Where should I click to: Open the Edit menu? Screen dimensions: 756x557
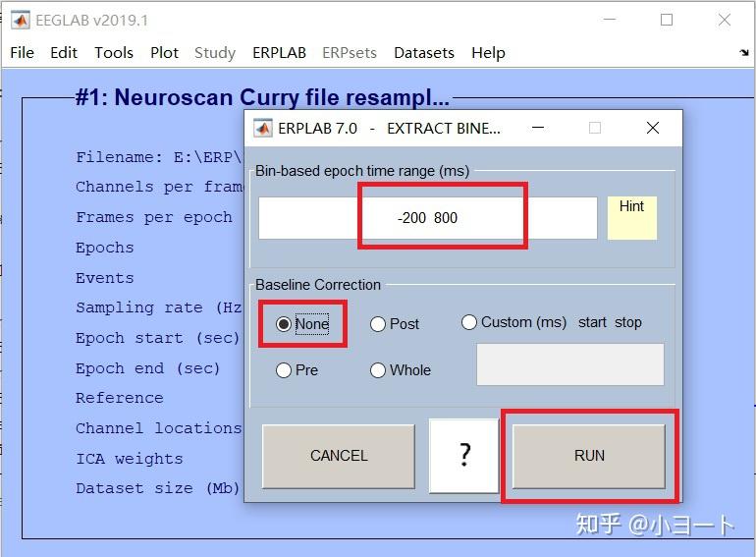click(x=64, y=53)
